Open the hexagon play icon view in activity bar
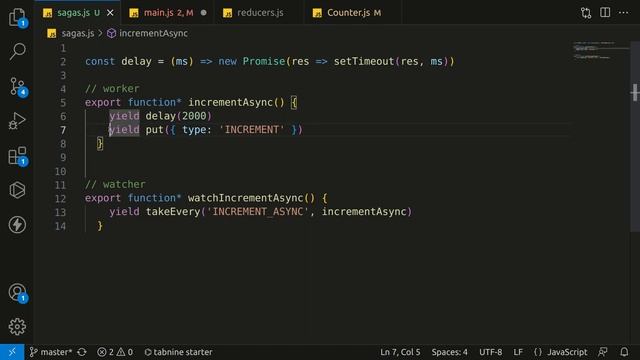This screenshot has height=360, width=640. coord(17,190)
